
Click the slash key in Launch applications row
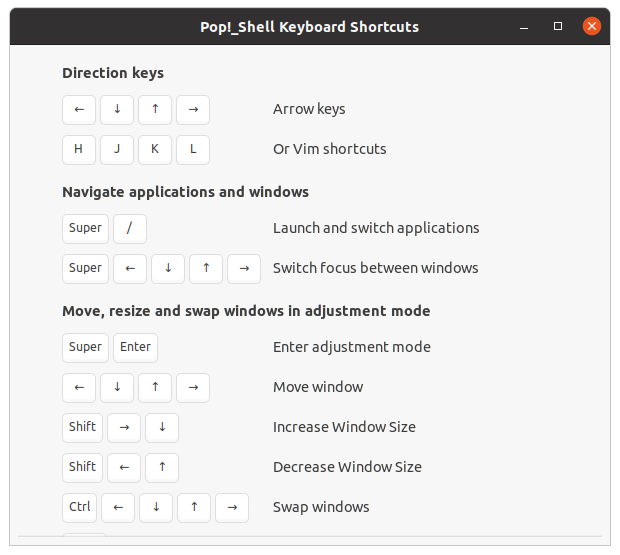[130, 228]
